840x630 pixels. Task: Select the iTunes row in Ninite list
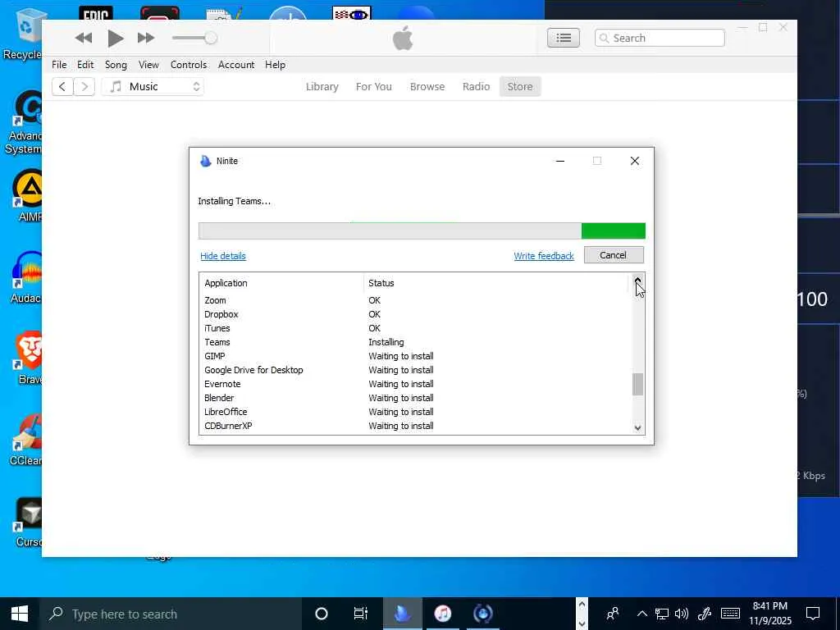415,328
